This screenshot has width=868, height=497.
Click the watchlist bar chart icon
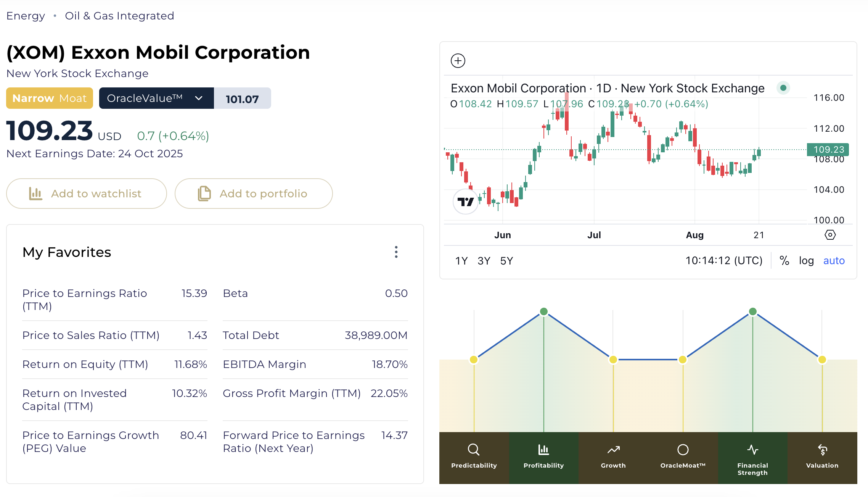pyautogui.click(x=35, y=194)
